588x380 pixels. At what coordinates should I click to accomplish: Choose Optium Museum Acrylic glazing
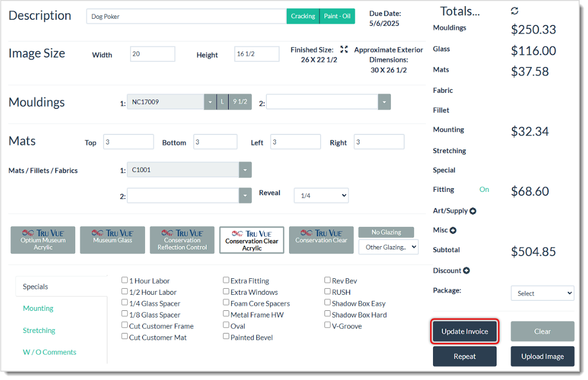43,240
